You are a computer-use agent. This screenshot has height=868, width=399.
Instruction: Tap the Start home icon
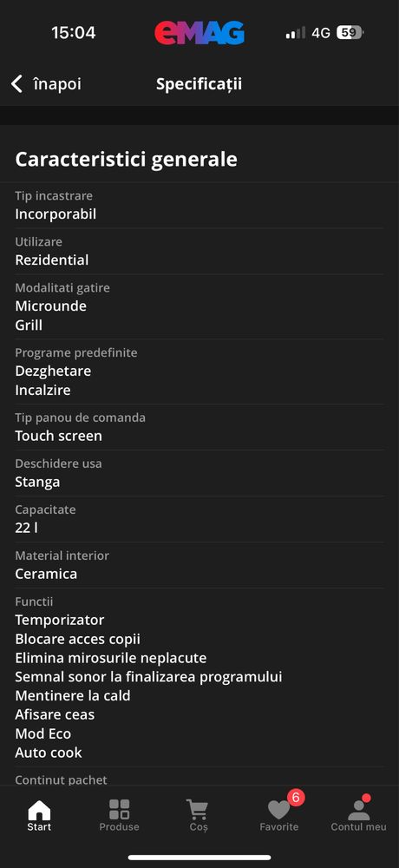(39, 810)
